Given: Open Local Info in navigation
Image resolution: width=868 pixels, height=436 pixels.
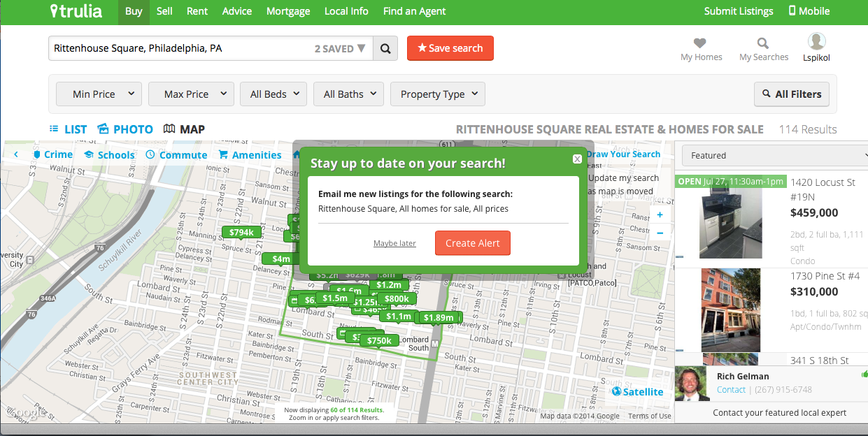Looking at the screenshot, I should [x=346, y=11].
